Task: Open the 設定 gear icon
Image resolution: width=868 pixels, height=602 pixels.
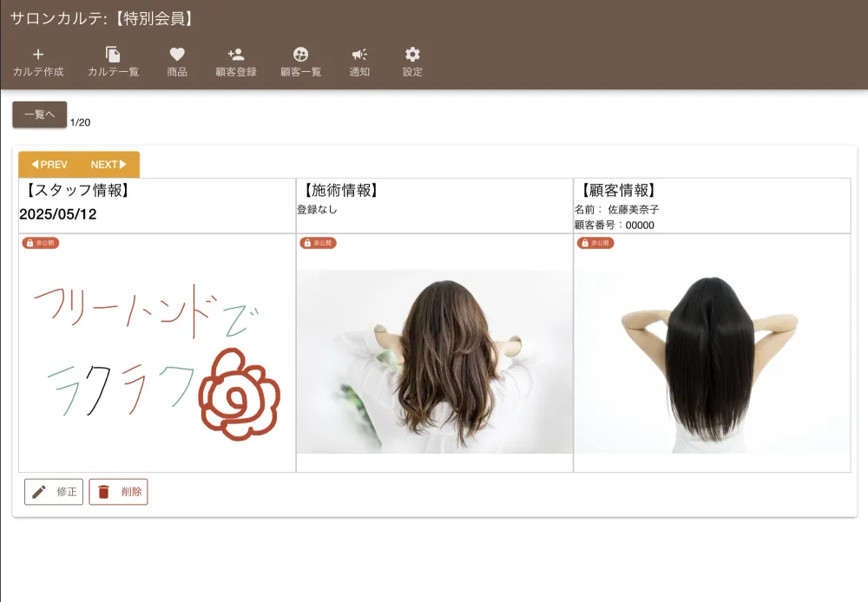Action: (x=412, y=55)
